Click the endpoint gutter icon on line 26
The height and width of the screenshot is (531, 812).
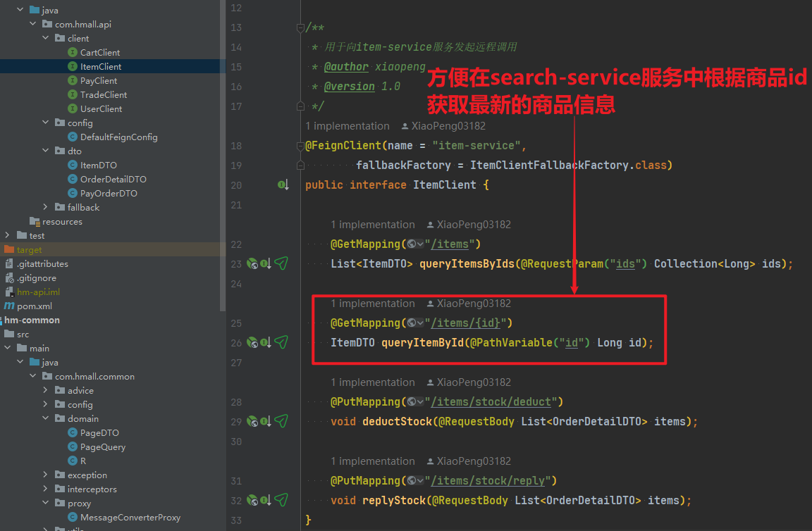pyautogui.click(x=252, y=343)
